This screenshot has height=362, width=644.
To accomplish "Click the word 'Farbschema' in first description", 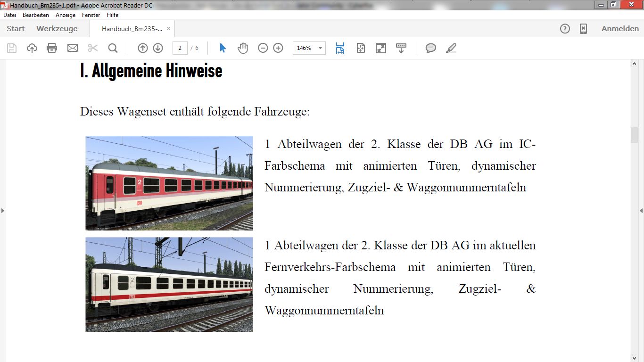I will 295,166.
